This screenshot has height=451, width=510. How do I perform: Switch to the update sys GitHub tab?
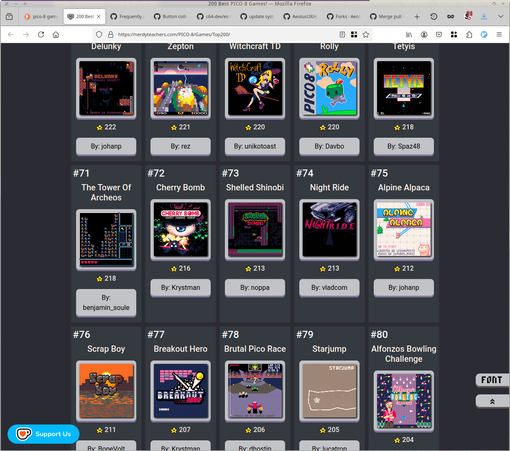[257, 16]
